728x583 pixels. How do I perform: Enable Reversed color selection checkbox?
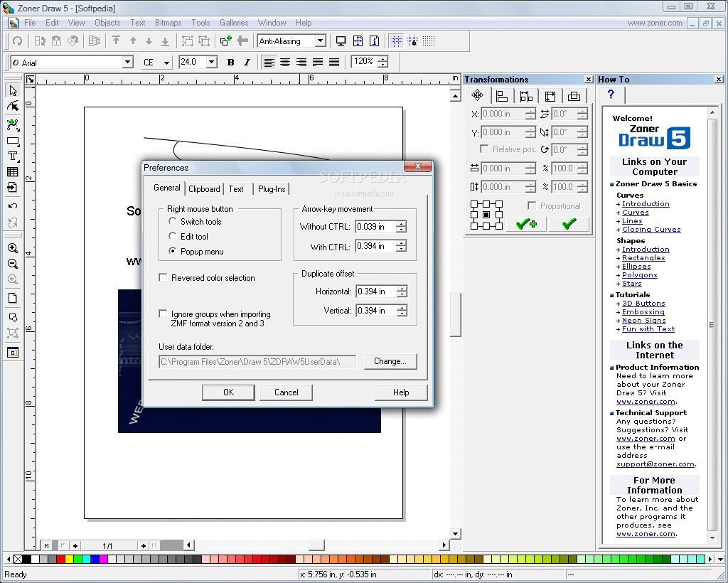coord(163,277)
